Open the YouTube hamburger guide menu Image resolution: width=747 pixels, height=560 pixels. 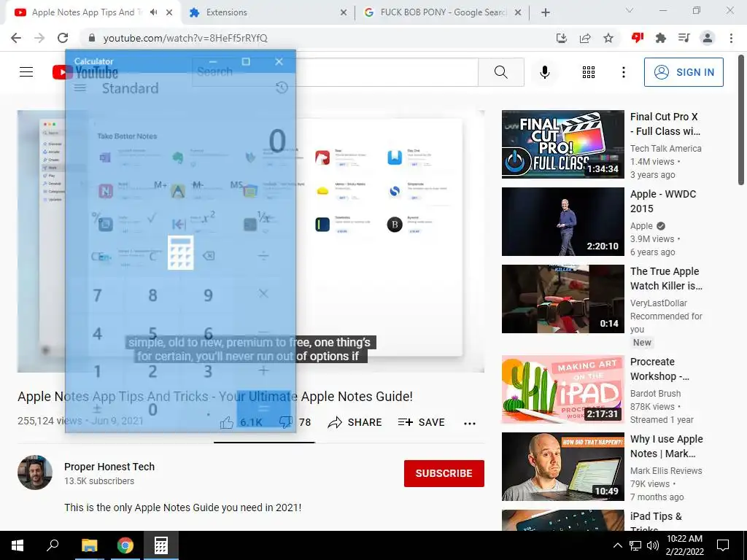tap(26, 72)
